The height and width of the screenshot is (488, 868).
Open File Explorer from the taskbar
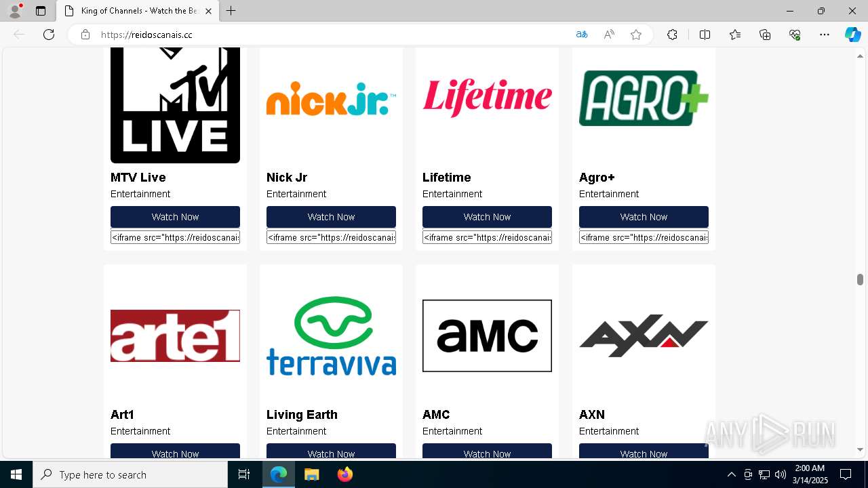pos(311,474)
